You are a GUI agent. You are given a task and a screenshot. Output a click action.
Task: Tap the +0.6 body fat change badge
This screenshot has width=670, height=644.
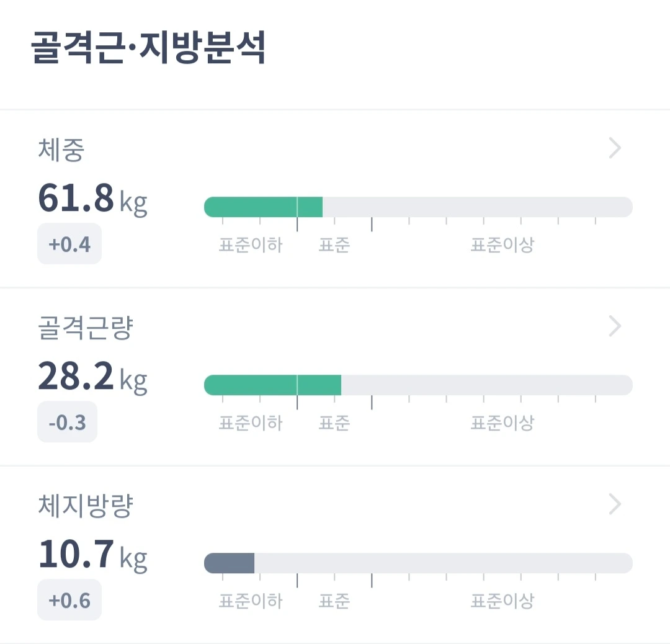tap(69, 601)
